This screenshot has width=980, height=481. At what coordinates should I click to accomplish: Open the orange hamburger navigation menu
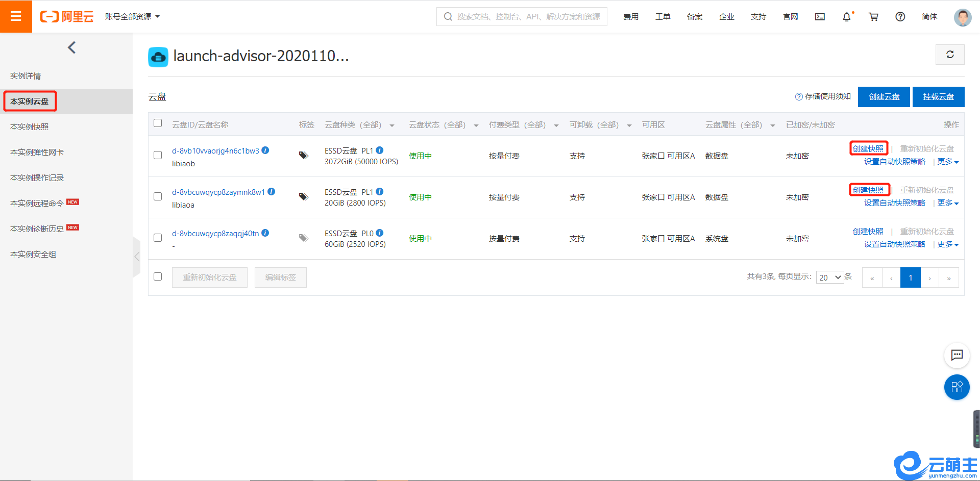point(16,16)
